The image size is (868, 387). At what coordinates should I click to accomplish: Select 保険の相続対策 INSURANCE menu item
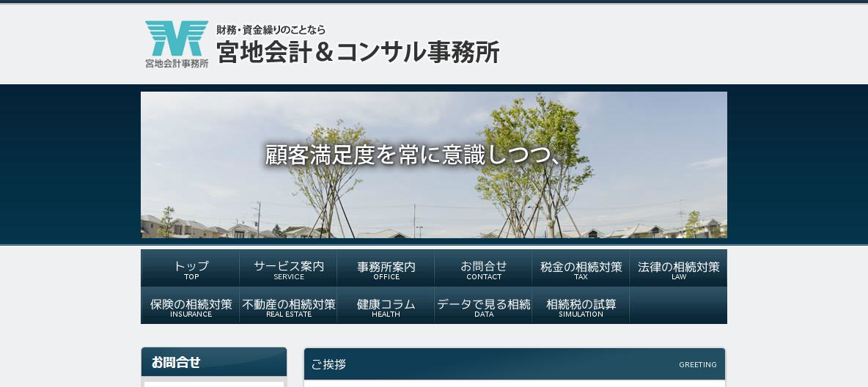click(191, 305)
